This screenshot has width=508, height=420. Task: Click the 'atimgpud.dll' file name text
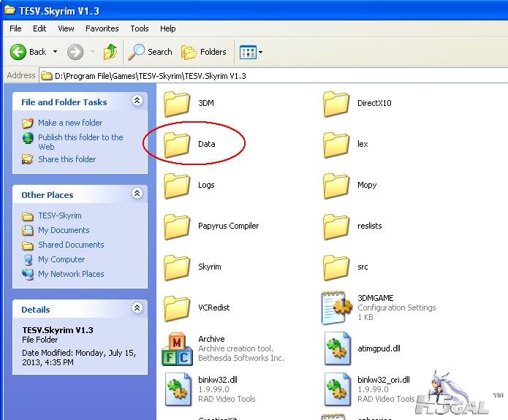379,348
